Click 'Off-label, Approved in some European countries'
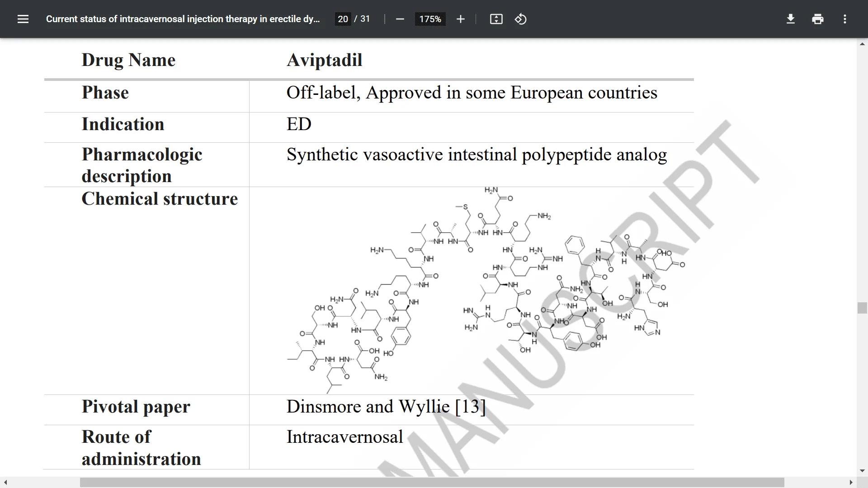This screenshot has height=488, width=868. tap(472, 93)
